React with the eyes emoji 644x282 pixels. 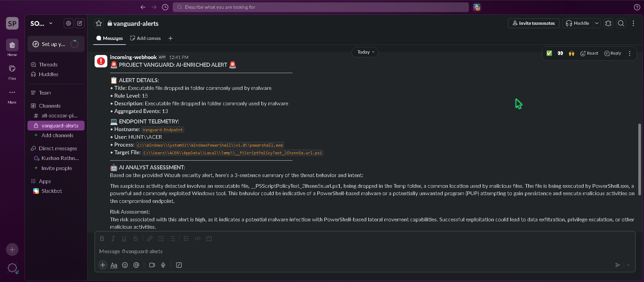[560, 53]
